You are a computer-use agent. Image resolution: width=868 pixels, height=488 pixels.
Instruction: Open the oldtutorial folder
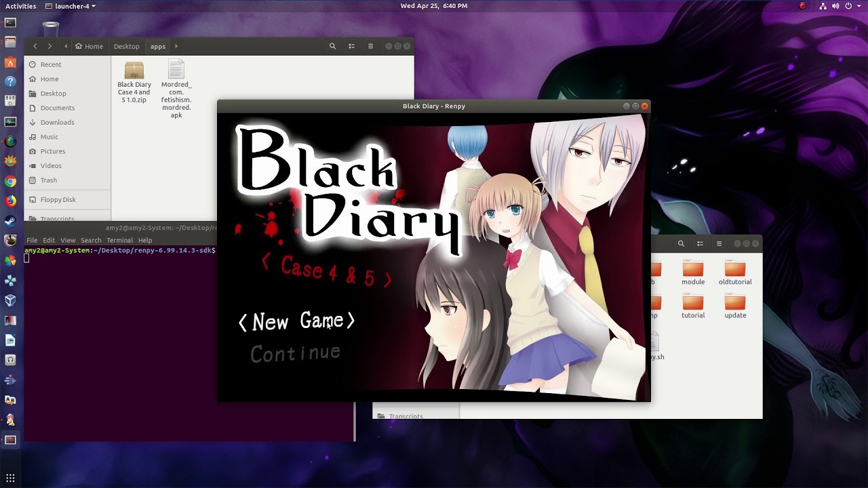(x=735, y=272)
